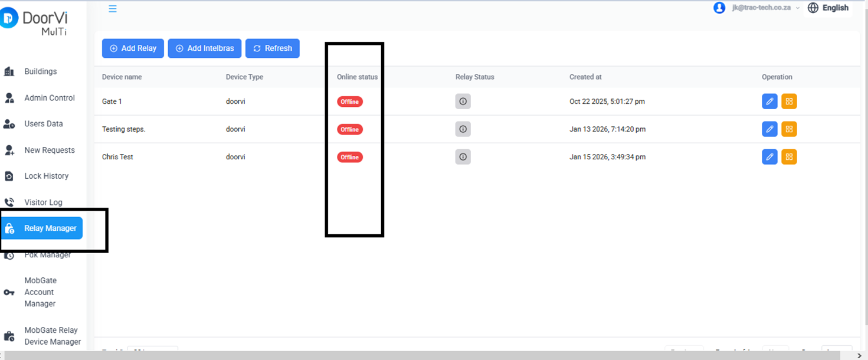
Task: Select the Relay Manager menu item
Action: [42, 228]
